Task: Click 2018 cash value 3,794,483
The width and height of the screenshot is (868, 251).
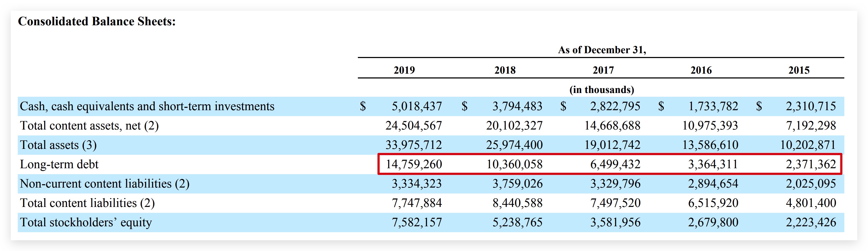Action: (517, 106)
